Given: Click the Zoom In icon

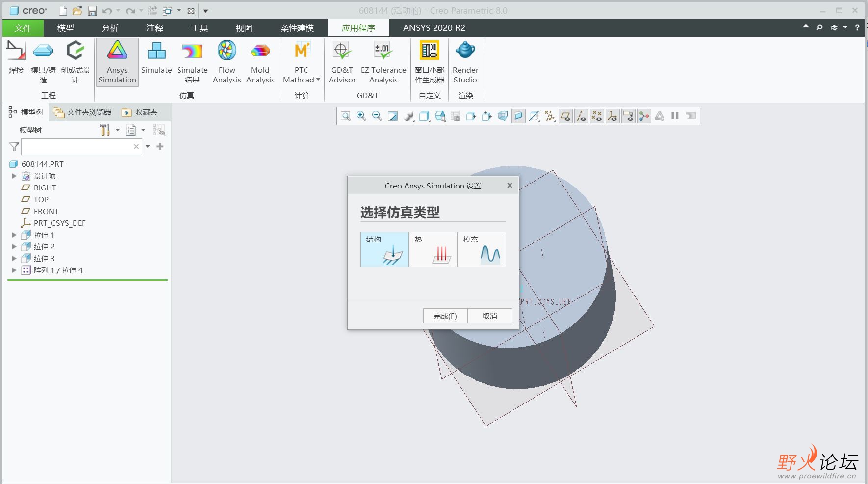Looking at the screenshot, I should click(x=361, y=116).
